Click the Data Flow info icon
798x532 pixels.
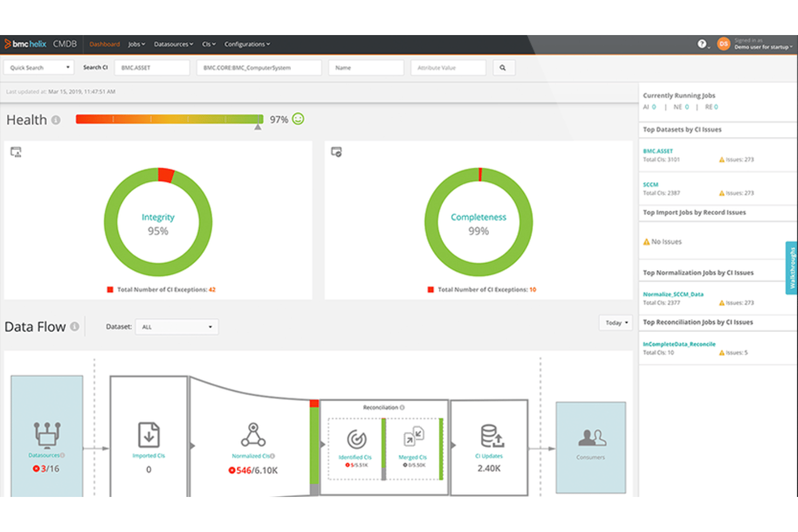75,327
